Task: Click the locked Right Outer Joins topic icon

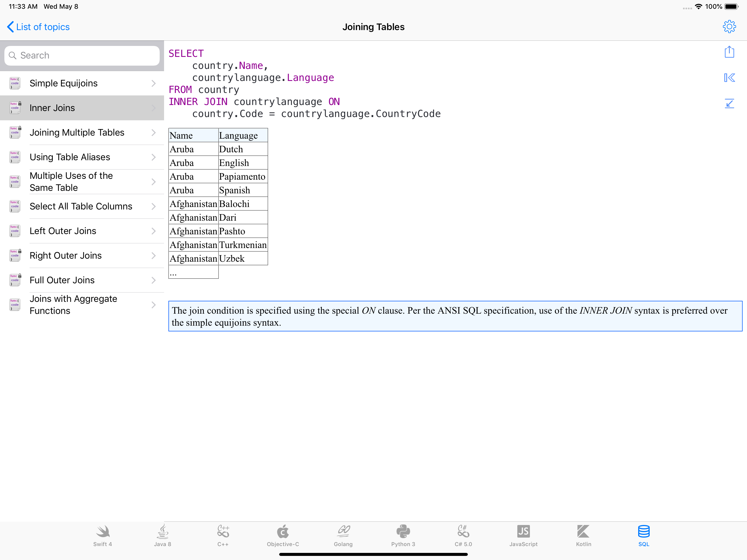Action: [x=15, y=256]
